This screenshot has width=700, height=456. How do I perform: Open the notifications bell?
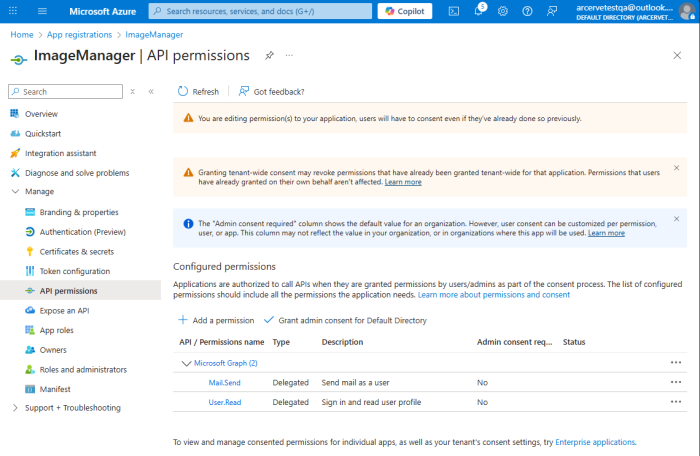click(478, 11)
